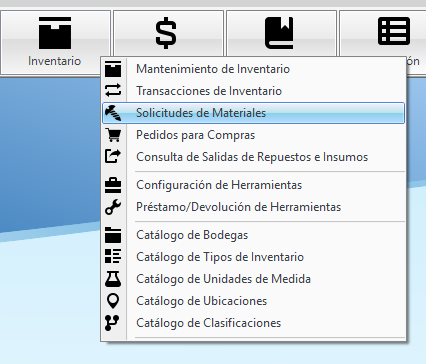Screen dimensions: 426x364
Task: Click the list icon toolbar button
Action: tap(383, 33)
